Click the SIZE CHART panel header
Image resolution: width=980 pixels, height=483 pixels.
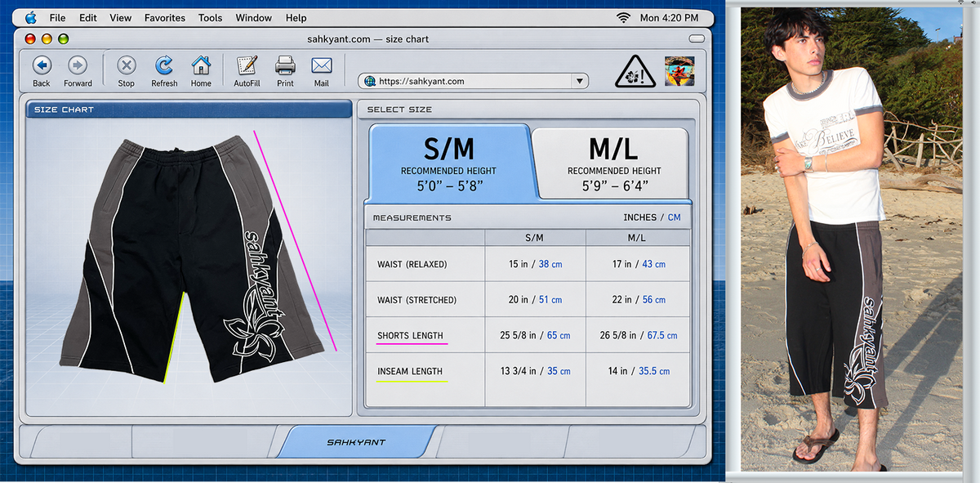click(x=188, y=109)
